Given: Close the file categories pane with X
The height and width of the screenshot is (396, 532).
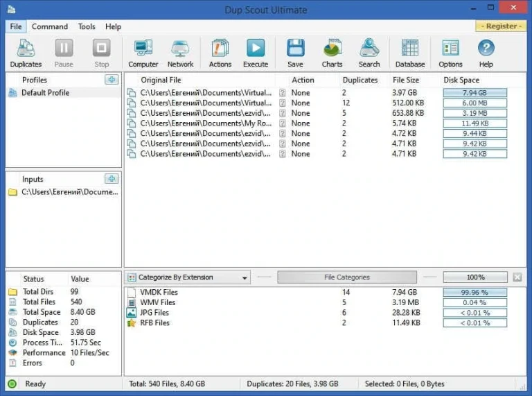Looking at the screenshot, I should pos(517,277).
